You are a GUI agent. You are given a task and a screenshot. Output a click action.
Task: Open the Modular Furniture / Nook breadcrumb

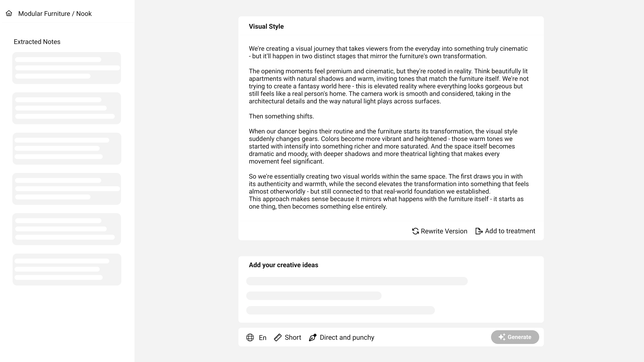pyautogui.click(x=55, y=14)
